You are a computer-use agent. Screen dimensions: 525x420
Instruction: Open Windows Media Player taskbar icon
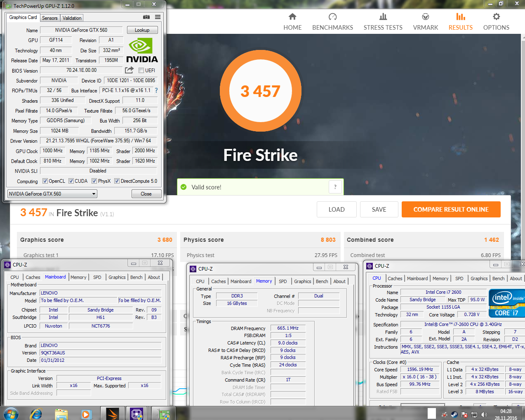[x=86, y=414]
